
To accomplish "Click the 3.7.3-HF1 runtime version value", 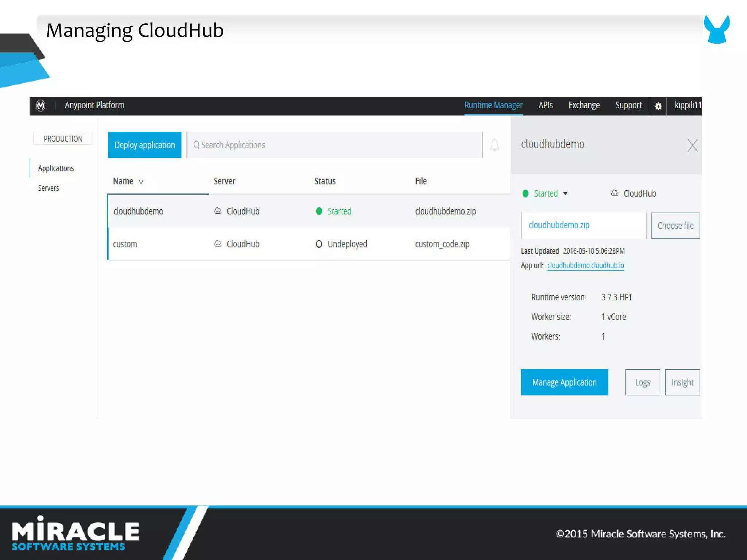I will pyautogui.click(x=616, y=297).
